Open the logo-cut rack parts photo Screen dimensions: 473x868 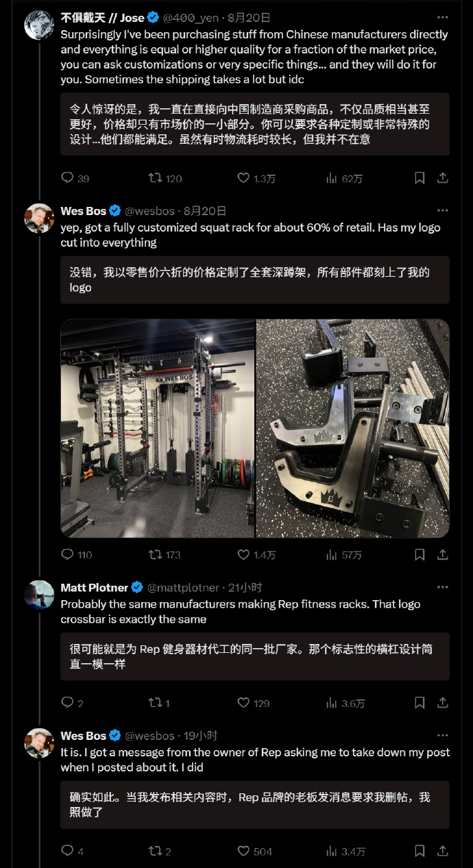point(353,428)
